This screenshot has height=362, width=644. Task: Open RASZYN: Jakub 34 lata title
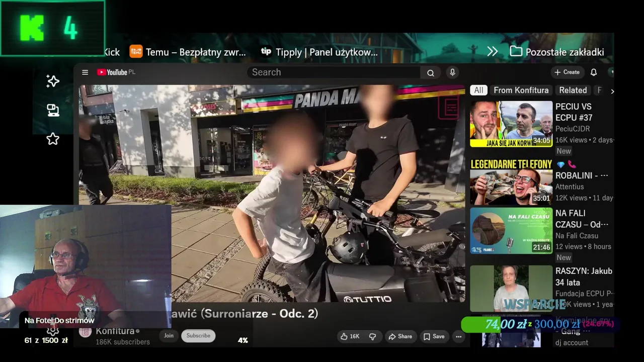tap(584, 277)
